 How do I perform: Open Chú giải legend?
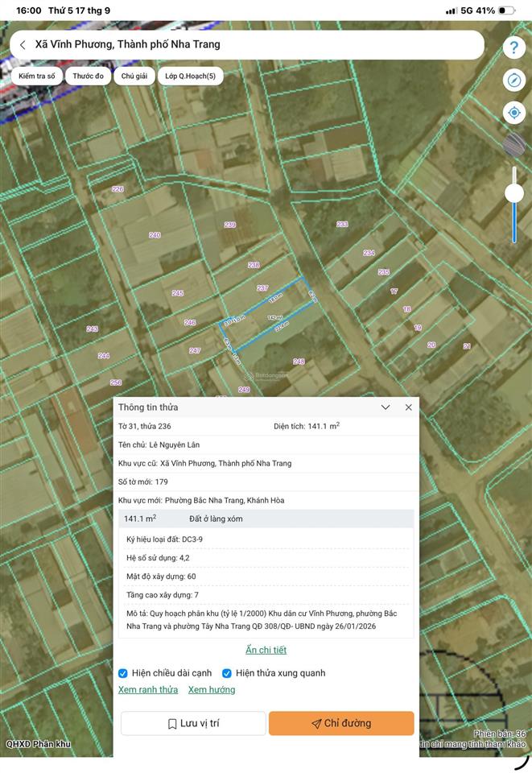point(134,76)
